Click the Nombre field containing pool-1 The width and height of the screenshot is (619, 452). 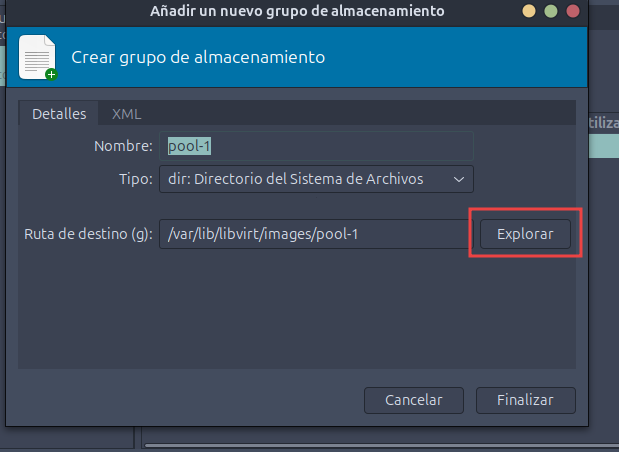pyautogui.click(x=315, y=146)
